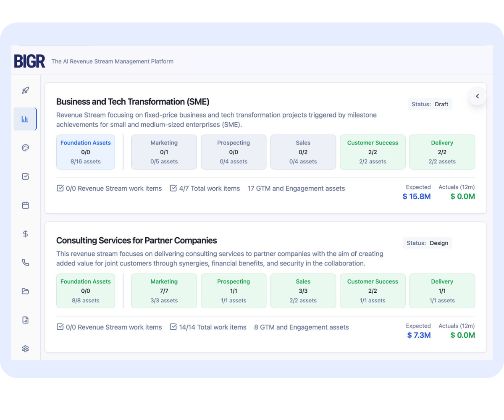Click the Status: Design badge
Viewport: 504px width, 420px height.
(427, 243)
